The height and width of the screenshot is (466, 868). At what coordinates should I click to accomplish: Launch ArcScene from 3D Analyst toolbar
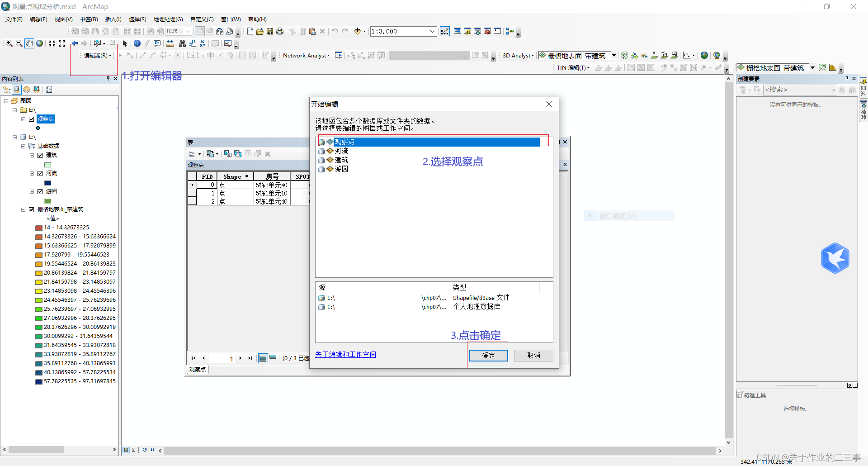[x=704, y=55]
